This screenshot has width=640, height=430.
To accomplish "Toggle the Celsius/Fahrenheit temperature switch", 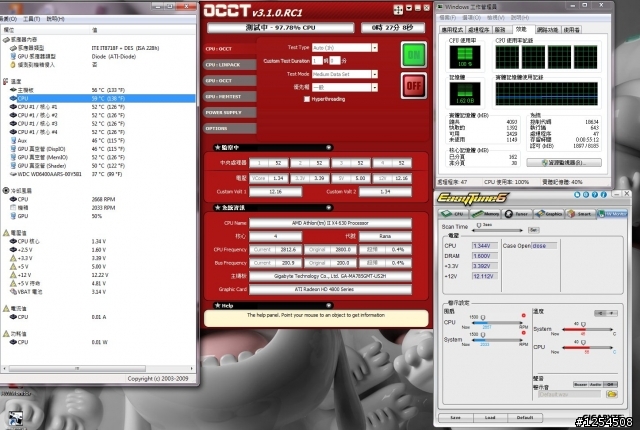I will pos(606,313).
